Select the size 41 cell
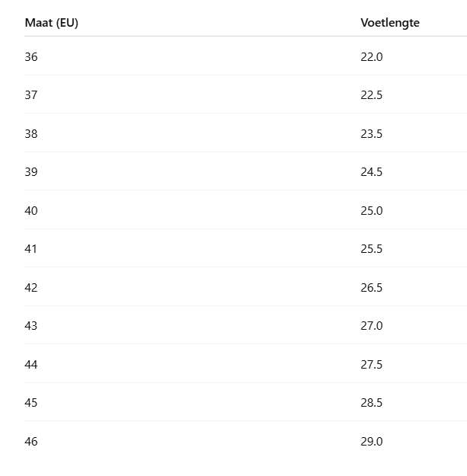Screen dimensions: 467x476 (31, 249)
